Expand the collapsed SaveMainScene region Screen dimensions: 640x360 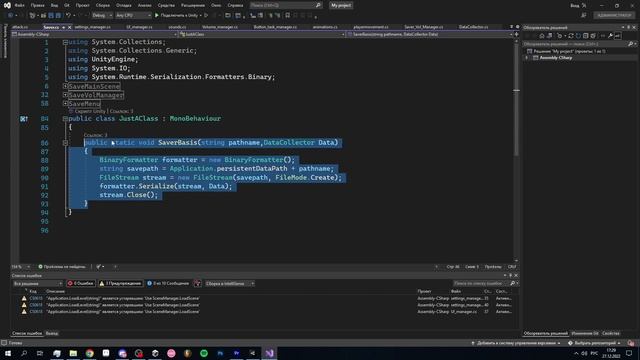point(65,86)
